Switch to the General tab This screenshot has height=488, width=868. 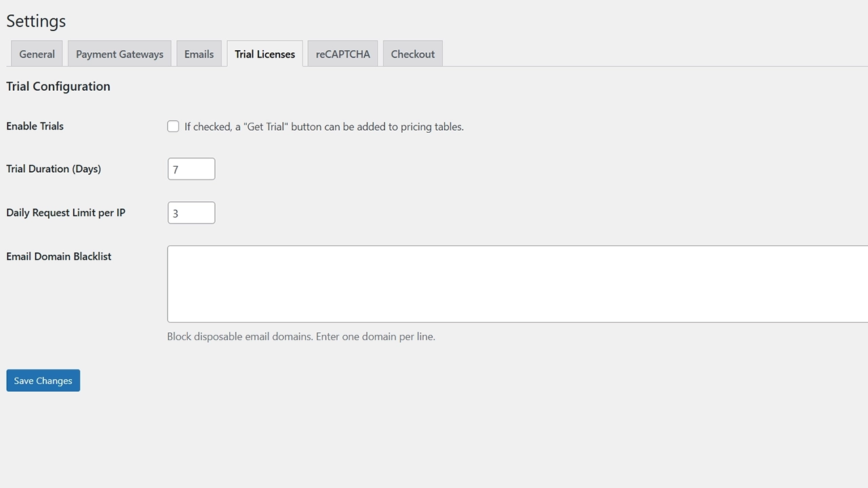point(37,54)
